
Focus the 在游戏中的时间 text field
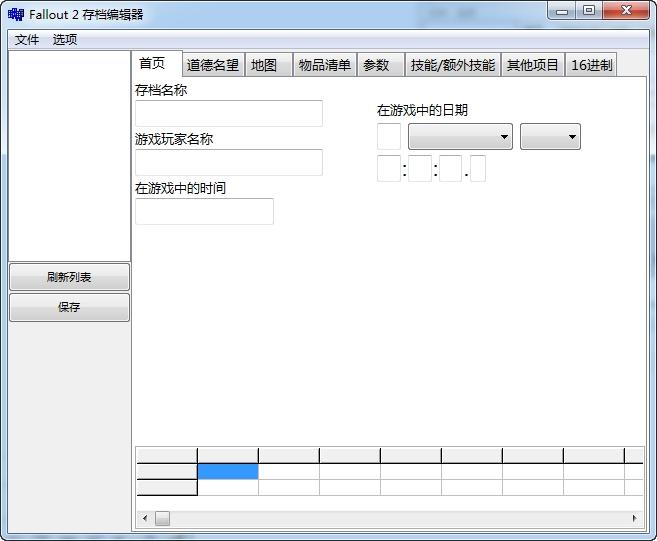coord(204,211)
